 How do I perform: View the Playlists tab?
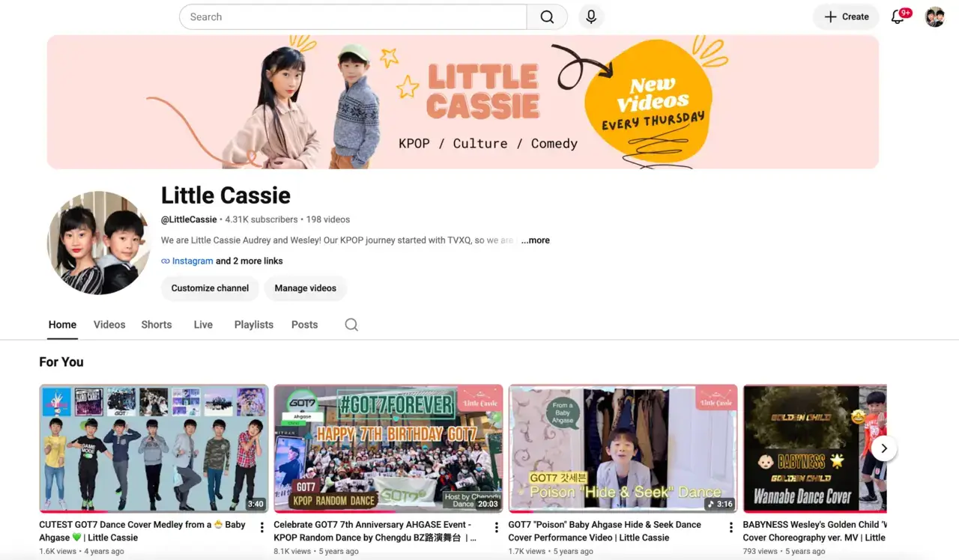pyautogui.click(x=254, y=325)
